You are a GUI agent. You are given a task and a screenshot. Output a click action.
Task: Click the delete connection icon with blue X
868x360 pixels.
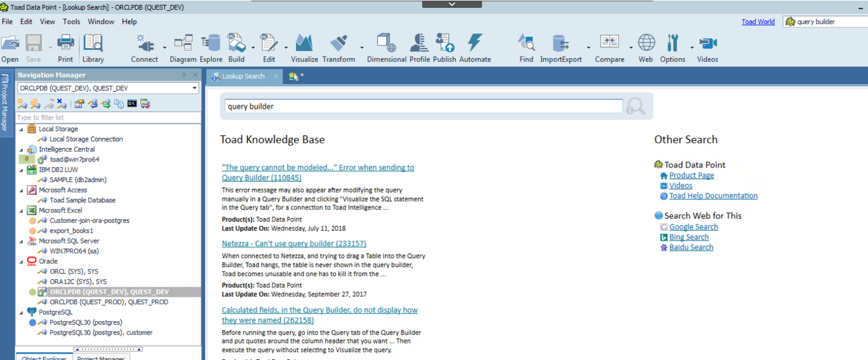62,104
